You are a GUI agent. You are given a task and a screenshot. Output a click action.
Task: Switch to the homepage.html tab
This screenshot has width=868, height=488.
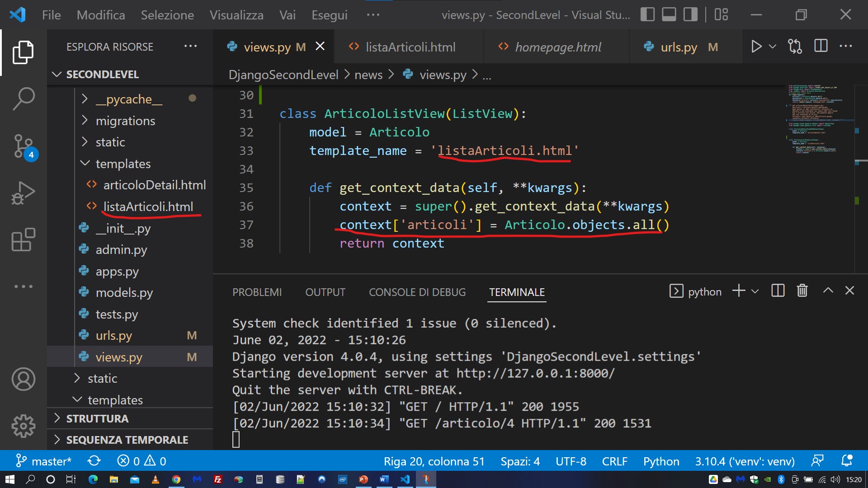click(x=556, y=47)
